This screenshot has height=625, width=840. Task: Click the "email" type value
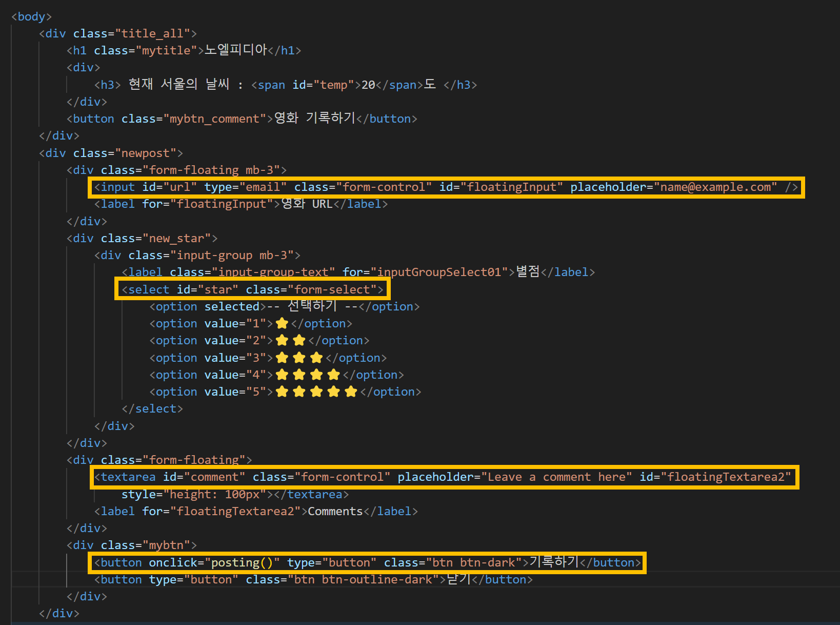pos(263,187)
